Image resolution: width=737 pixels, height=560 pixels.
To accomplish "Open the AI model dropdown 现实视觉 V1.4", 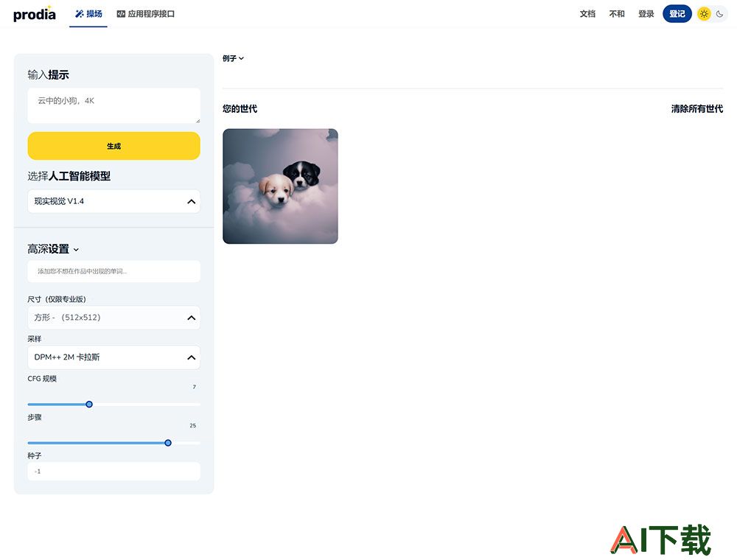I will tap(113, 202).
